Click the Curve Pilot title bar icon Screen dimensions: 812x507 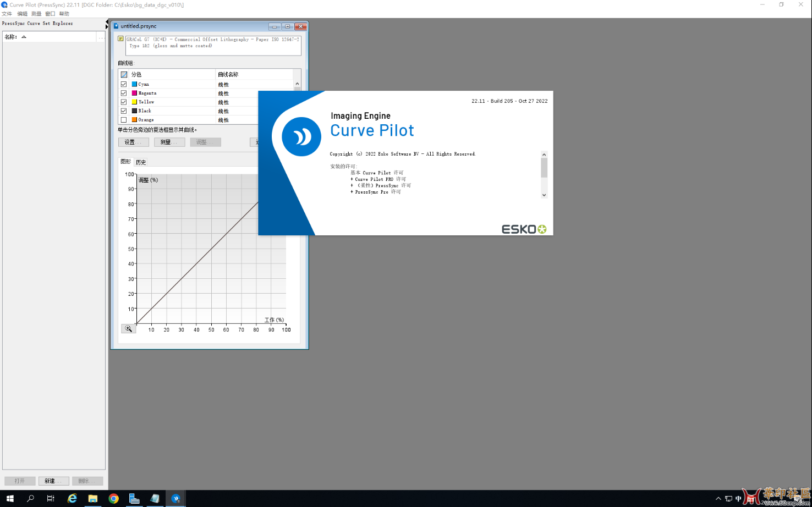pyautogui.click(x=4, y=4)
